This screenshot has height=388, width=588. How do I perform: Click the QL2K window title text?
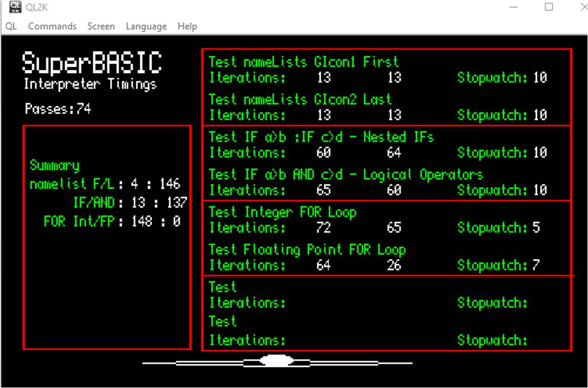(37, 7)
